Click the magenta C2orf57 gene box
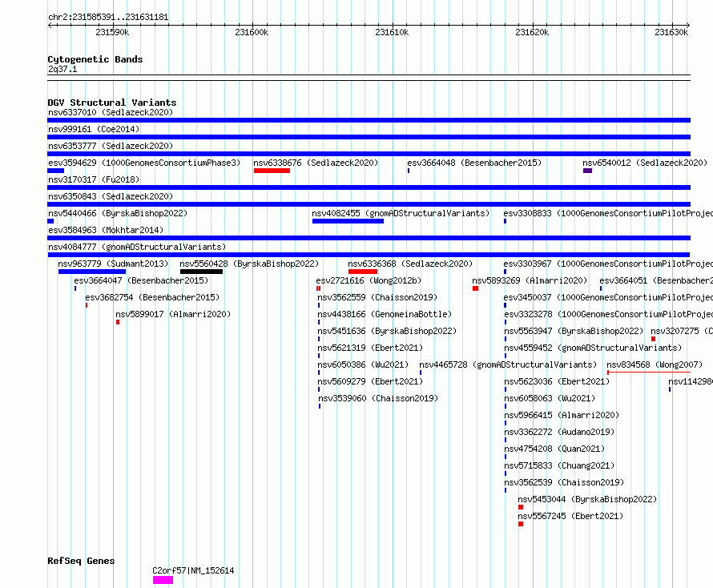Viewport: 713px width, 588px height. (x=163, y=580)
